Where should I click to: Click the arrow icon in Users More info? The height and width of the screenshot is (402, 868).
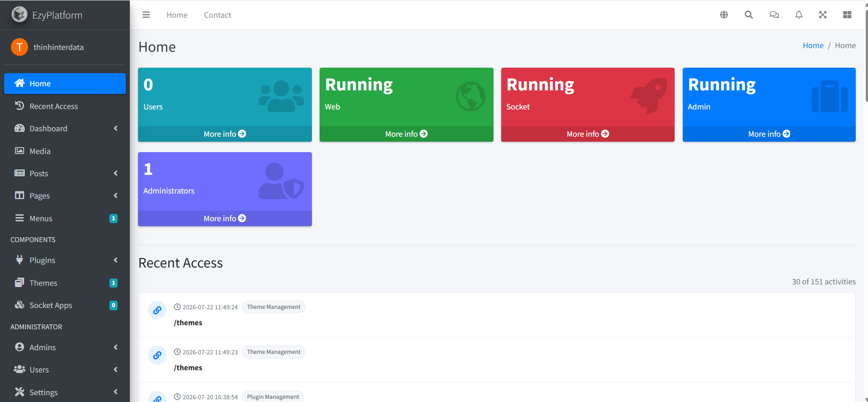(x=242, y=134)
